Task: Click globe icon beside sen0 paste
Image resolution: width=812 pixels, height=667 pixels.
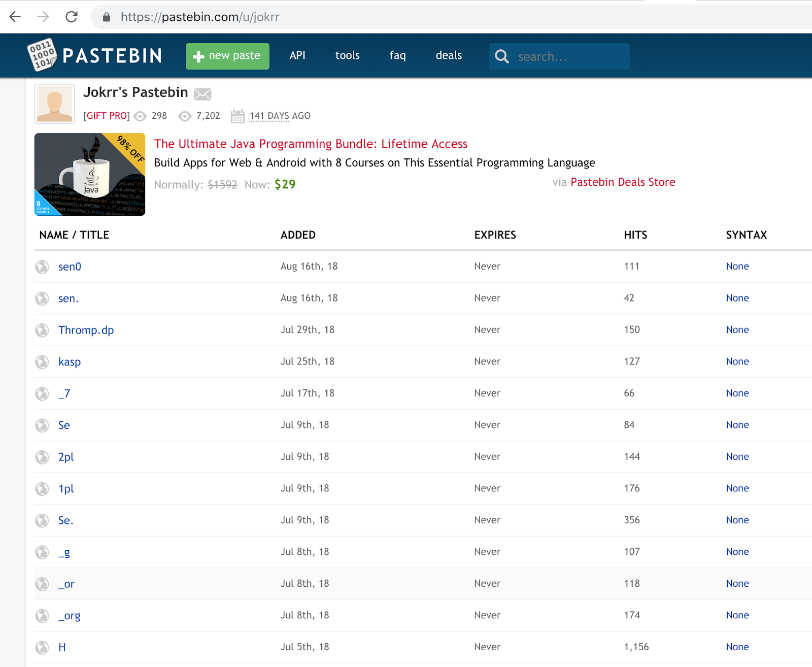Action: pyautogui.click(x=42, y=266)
